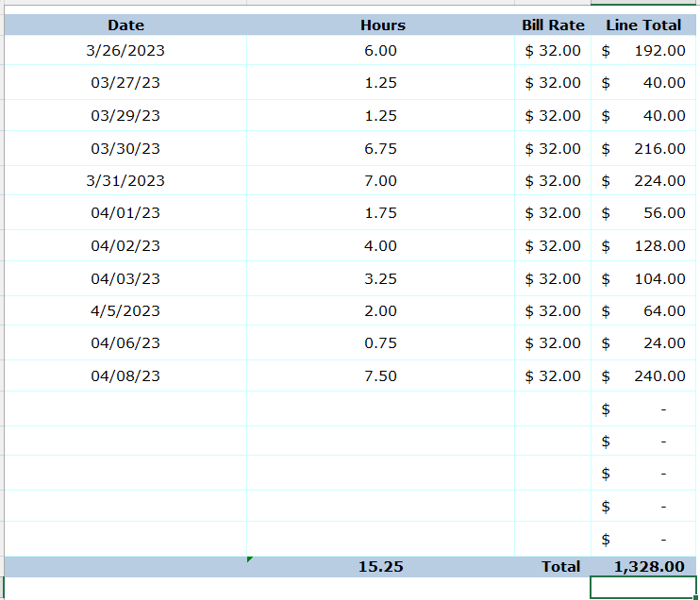Viewport: 700px width, 600px height.
Task: Click the 224.00 line total cell
Action: tap(643, 181)
